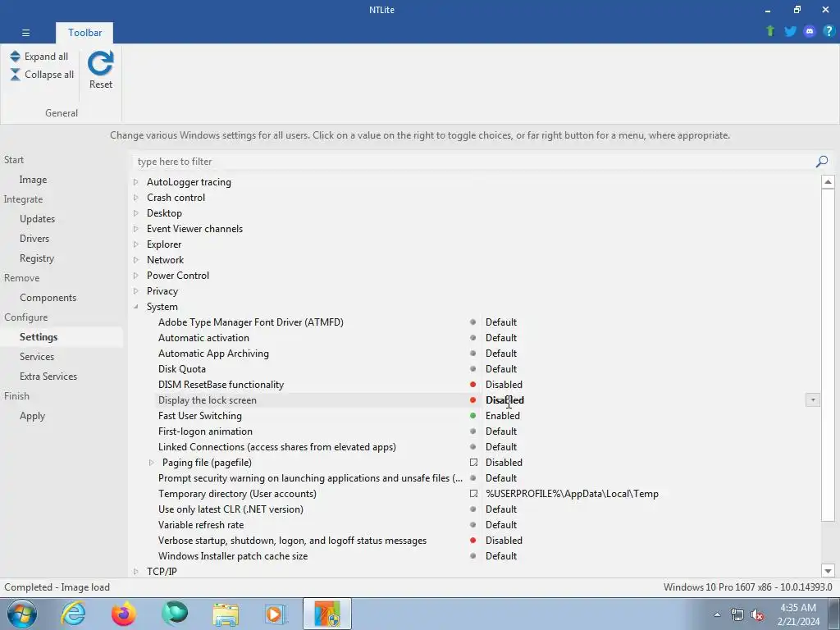Open the Windows Start orb

tap(22, 614)
